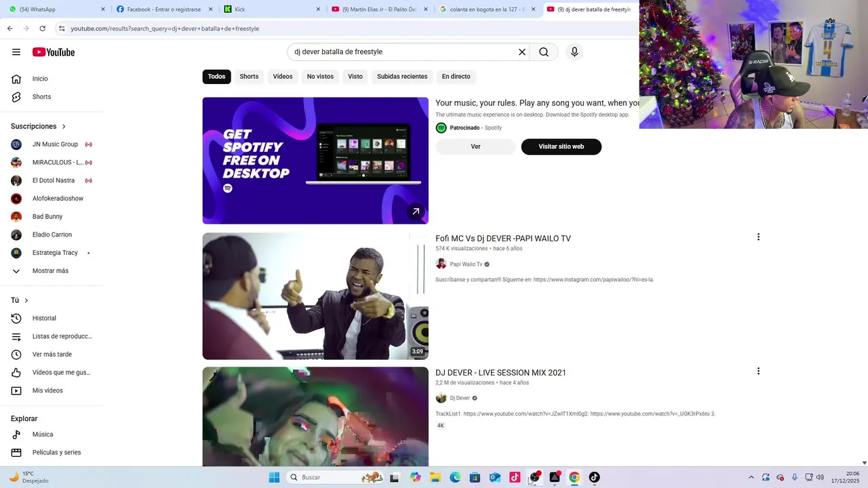This screenshot has height=488, width=868.
Task: Open the DJ DEVER LIVE SESSION MIX thumbnail
Action: point(315,417)
